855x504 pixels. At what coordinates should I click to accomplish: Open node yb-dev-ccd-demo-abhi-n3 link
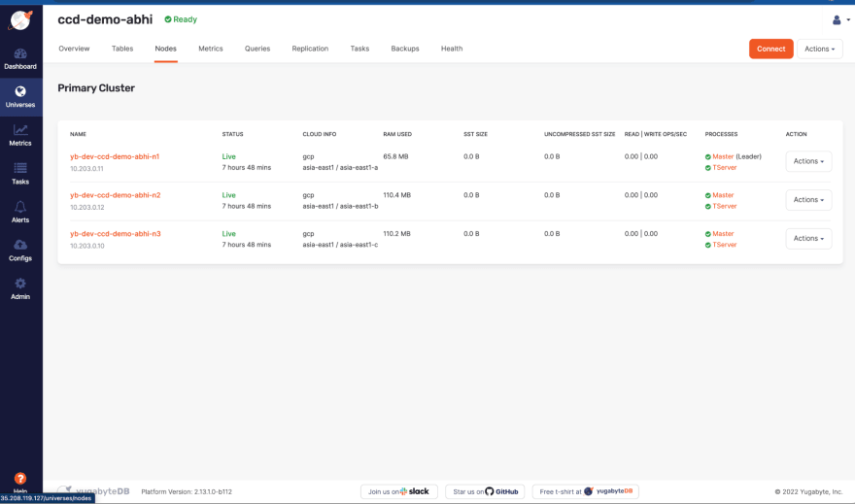[115, 234]
